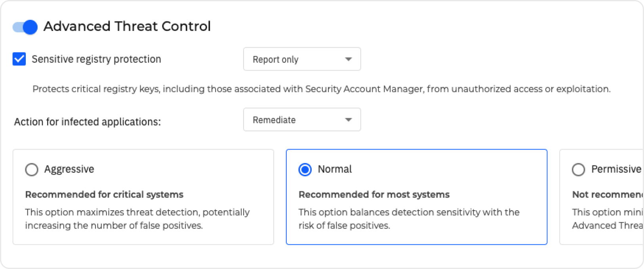Open the Remediate action dropdown

click(x=302, y=119)
